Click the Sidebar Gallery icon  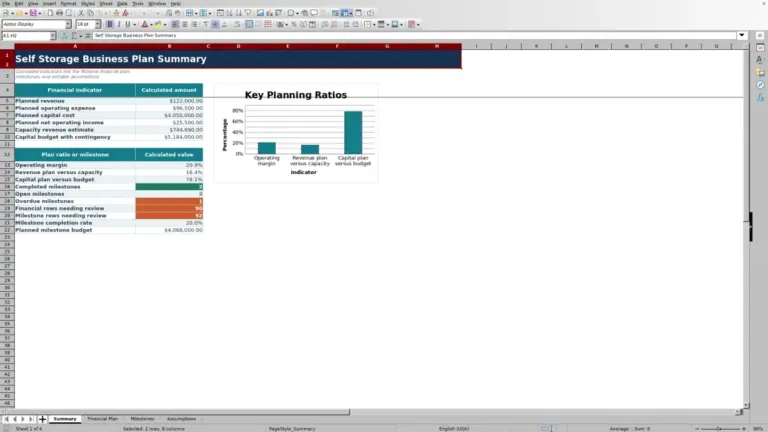[760, 72]
